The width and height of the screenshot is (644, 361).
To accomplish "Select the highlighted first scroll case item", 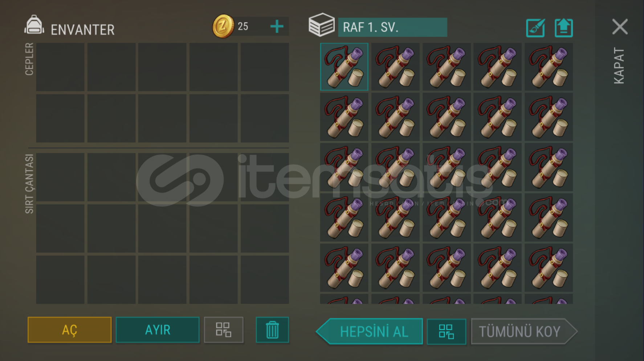I will pos(344,67).
